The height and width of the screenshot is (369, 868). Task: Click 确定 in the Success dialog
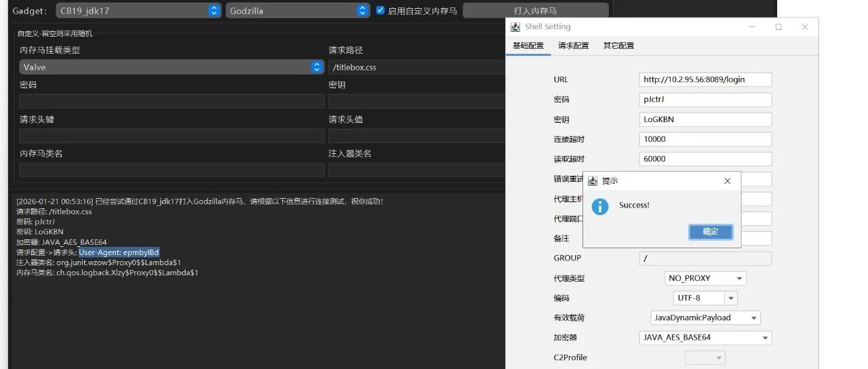click(x=711, y=231)
